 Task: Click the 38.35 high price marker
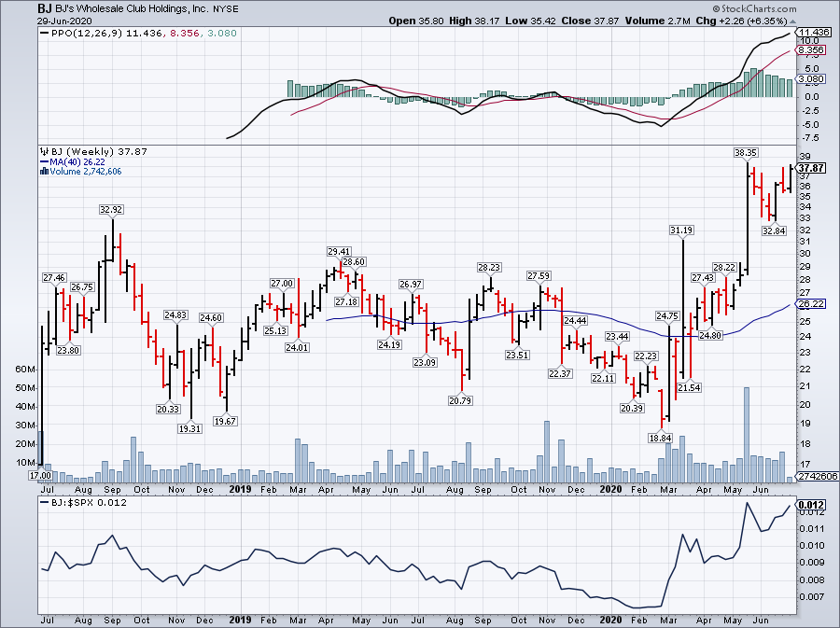[x=746, y=153]
